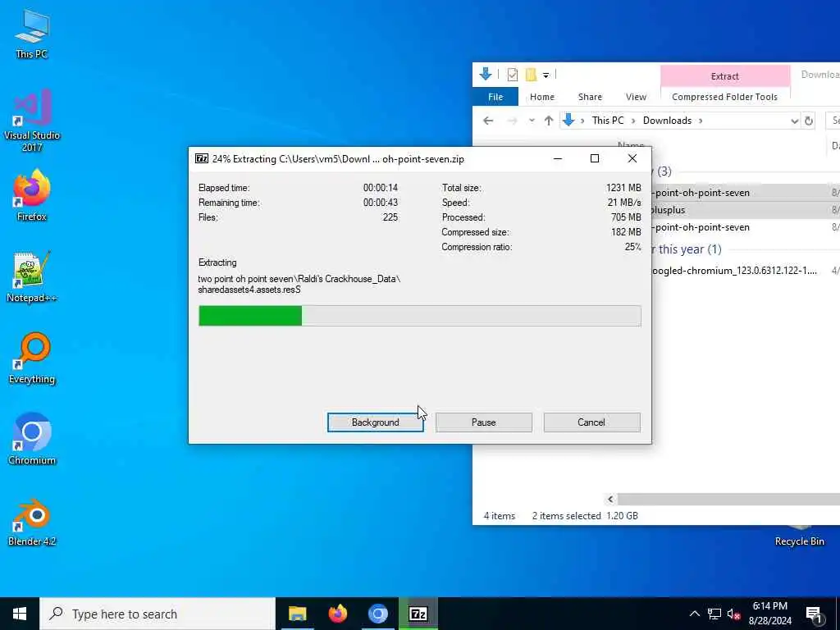Click the Explorer properties quick-access icon
The height and width of the screenshot is (630, 840).
512,75
